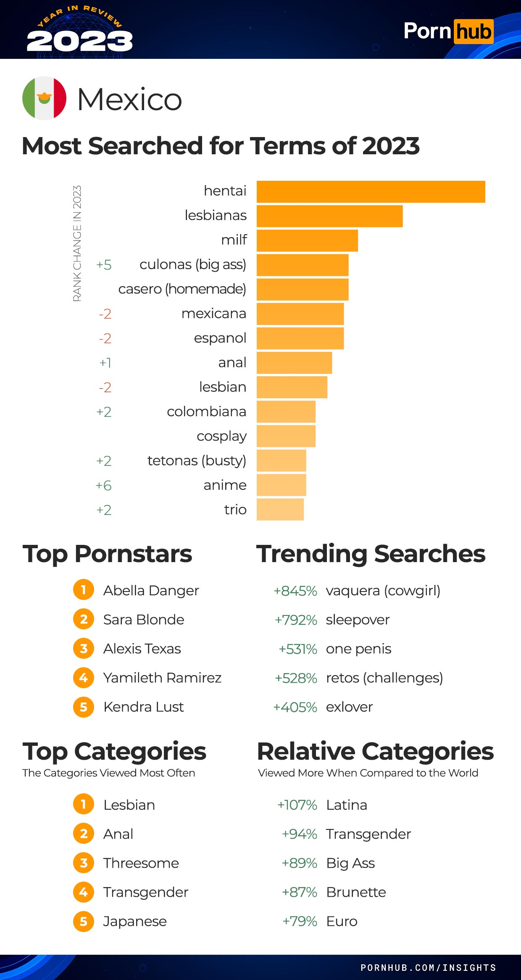Click the pale orange bar for trio
The height and width of the screenshot is (980, 521).
coord(280,510)
